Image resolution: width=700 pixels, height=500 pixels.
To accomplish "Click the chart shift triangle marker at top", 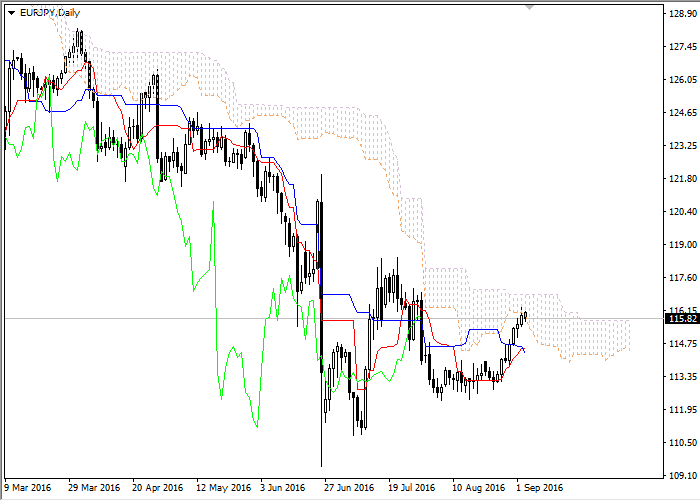I will 529,7.
